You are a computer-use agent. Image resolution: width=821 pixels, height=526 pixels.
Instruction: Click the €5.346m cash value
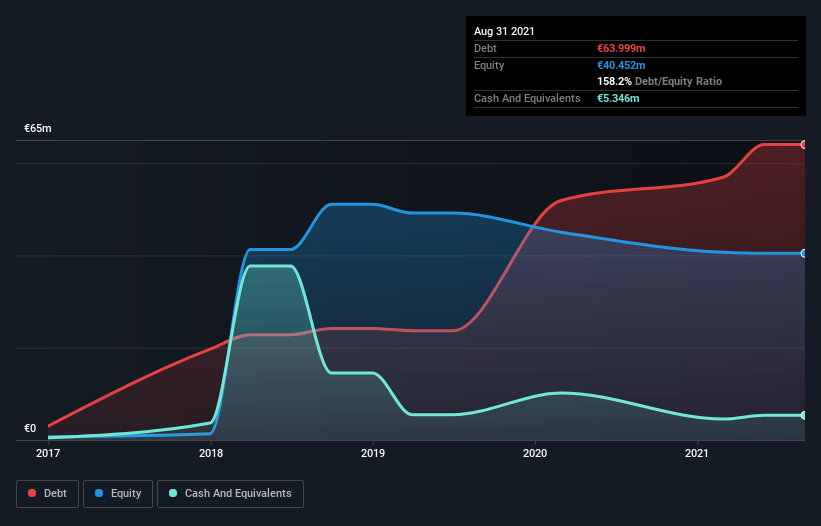[618, 98]
